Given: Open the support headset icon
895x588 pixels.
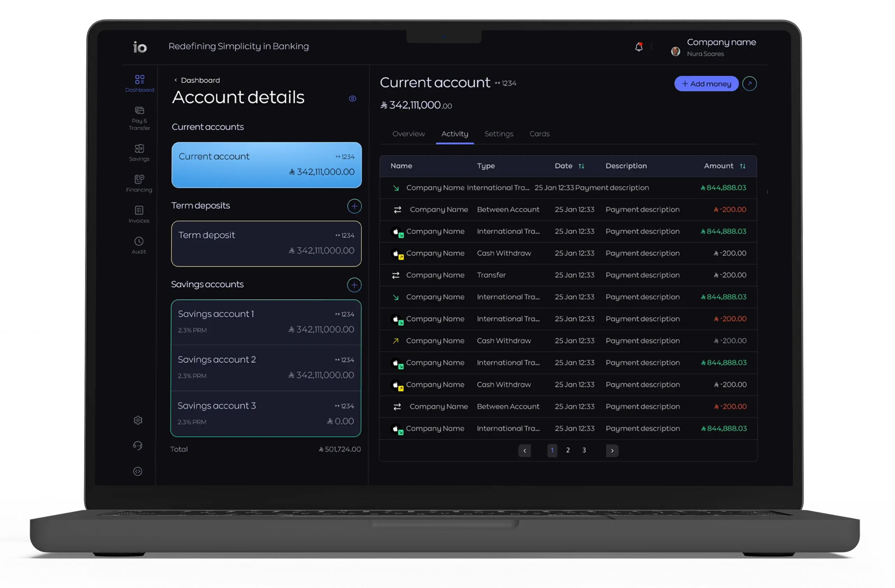Looking at the screenshot, I should point(138,445).
